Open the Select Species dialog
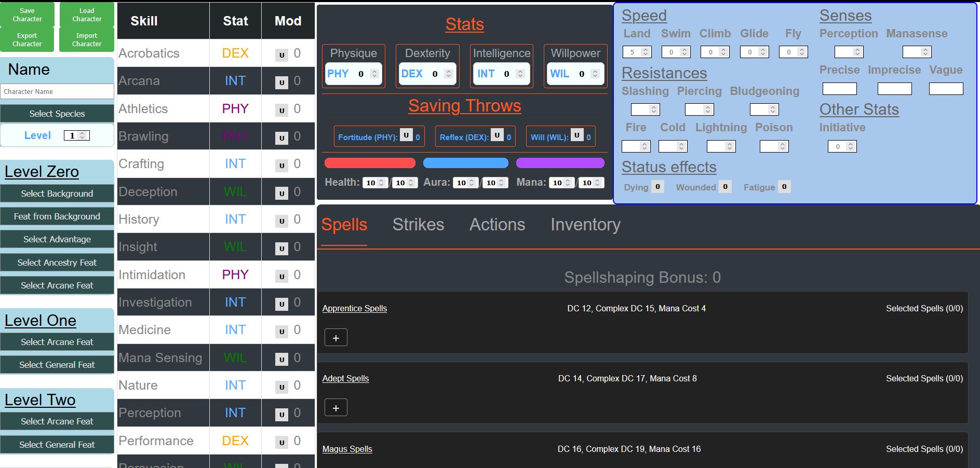The width and height of the screenshot is (980, 468). [57, 113]
